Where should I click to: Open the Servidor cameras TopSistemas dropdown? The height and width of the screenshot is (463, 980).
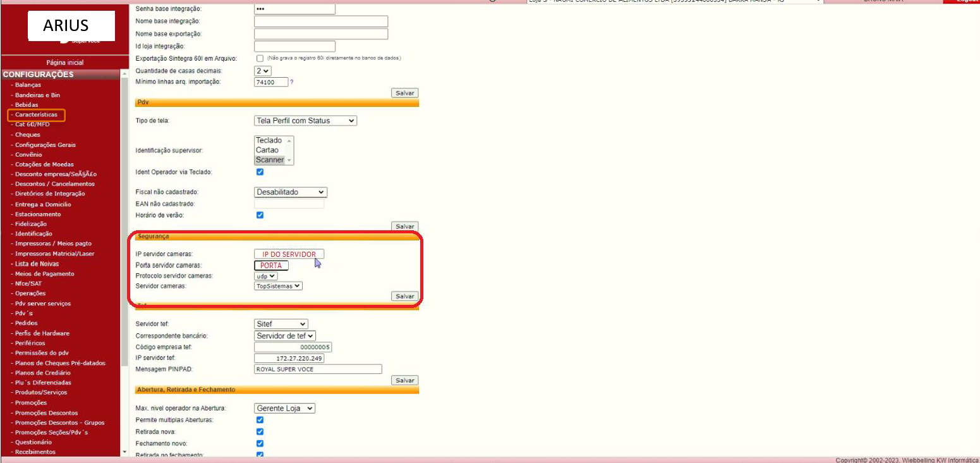pos(278,286)
